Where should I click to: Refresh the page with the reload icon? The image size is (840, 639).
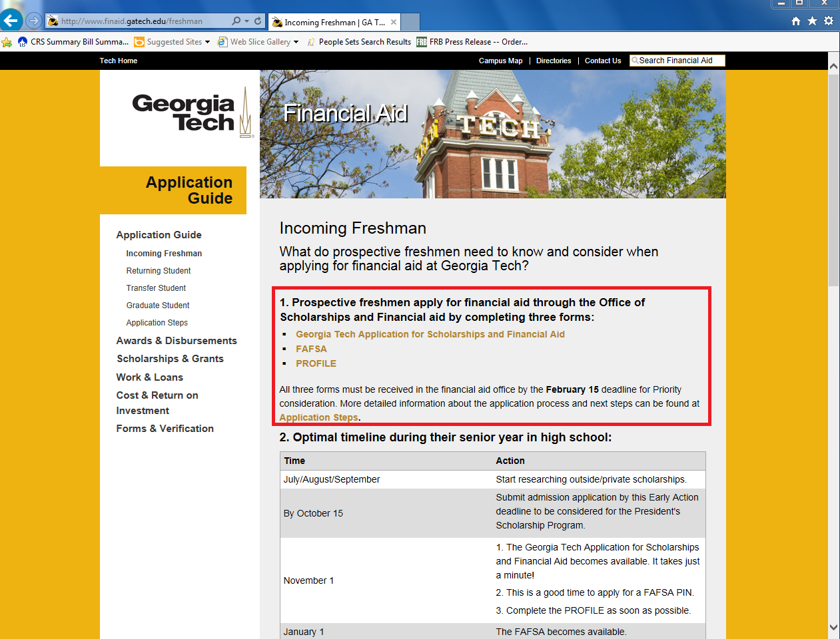coord(258,21)
